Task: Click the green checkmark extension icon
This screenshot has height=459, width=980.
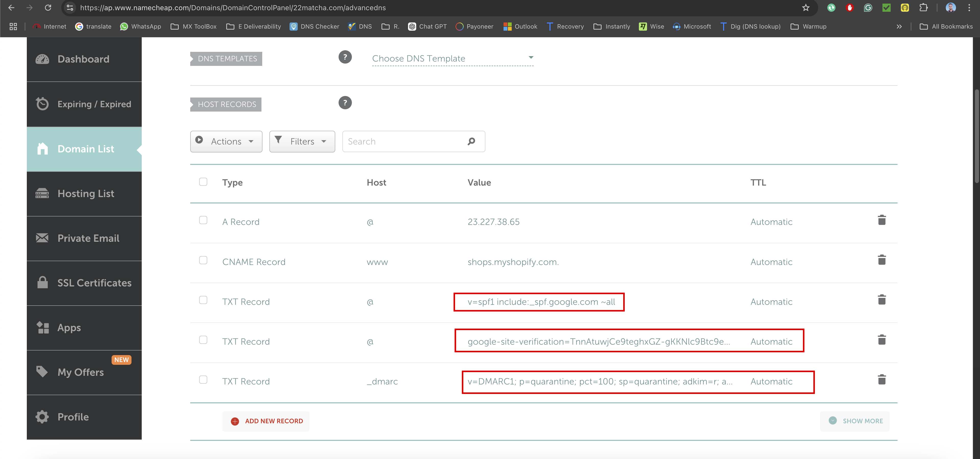Action: point(886,8)
